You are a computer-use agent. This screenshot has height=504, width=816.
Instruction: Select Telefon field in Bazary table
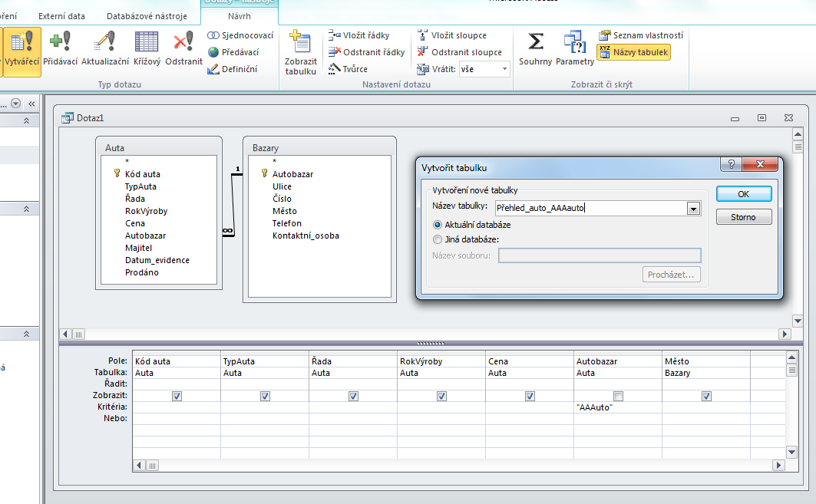[287, 223]
